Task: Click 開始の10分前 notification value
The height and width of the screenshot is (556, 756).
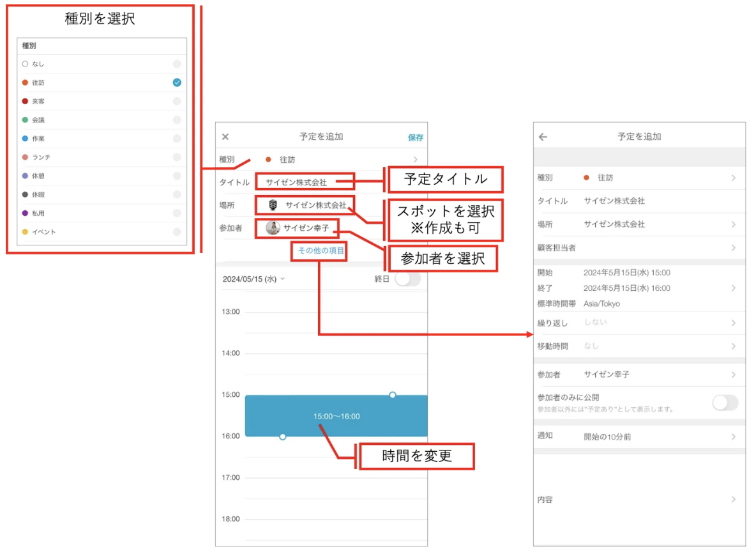Action: click(x=607, y=436)
